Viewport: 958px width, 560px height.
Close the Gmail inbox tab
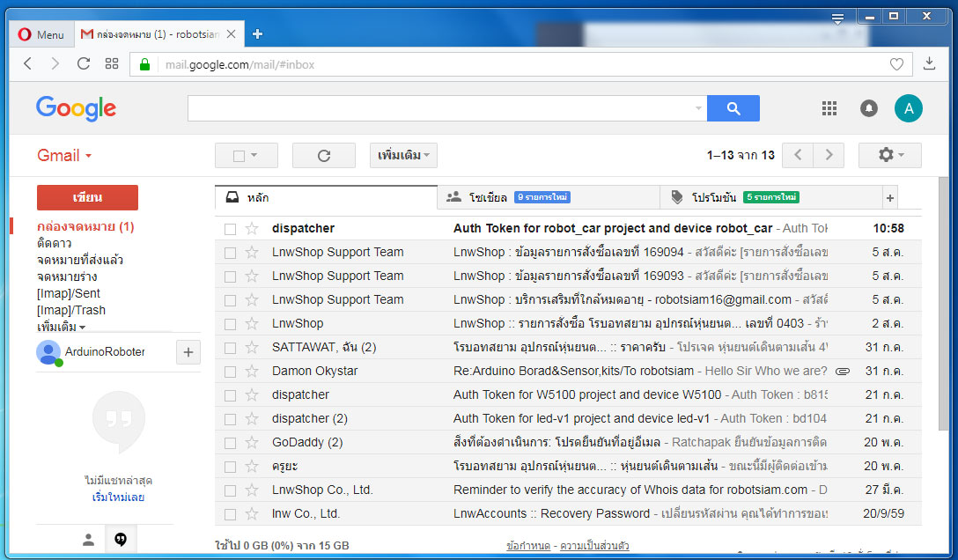click(x=231, y=34)
